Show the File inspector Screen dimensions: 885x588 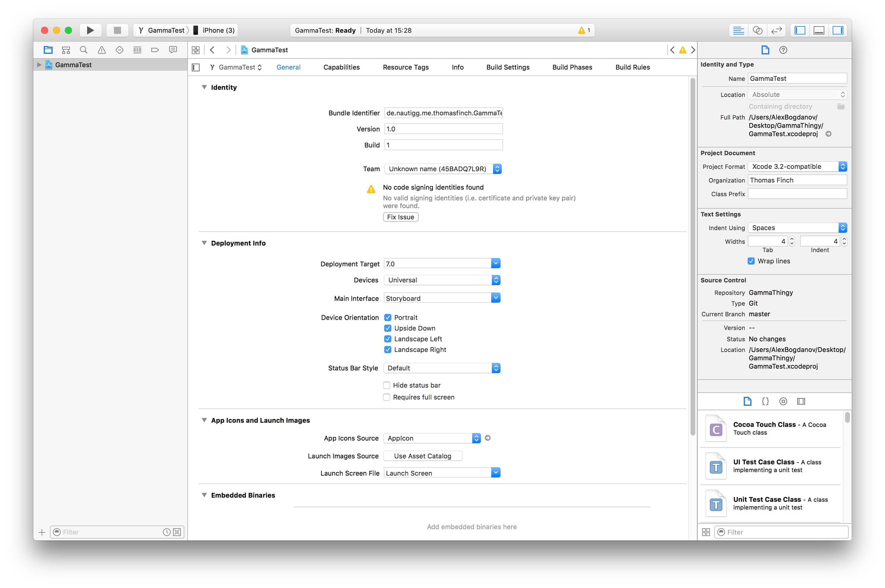pyautogui.click(x=765, y=50)
